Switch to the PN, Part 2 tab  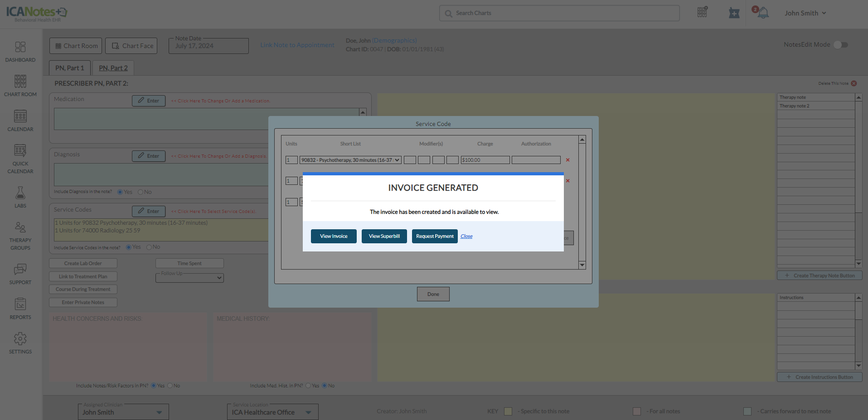point(113,68)
